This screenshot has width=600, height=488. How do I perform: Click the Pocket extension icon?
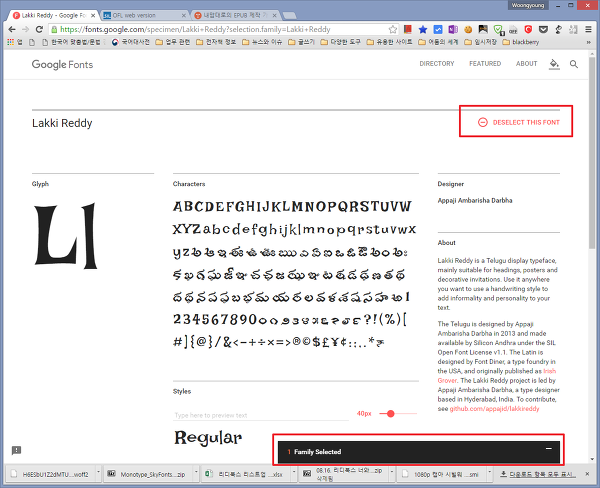point(543,29)
